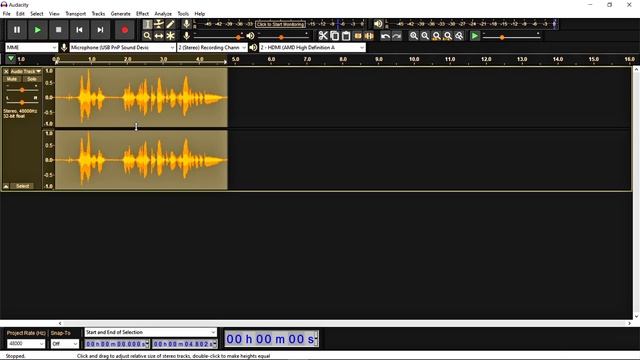Zoom Out on the timeline
The height and width of the screenshot is (360, 640).
point(425,36)
